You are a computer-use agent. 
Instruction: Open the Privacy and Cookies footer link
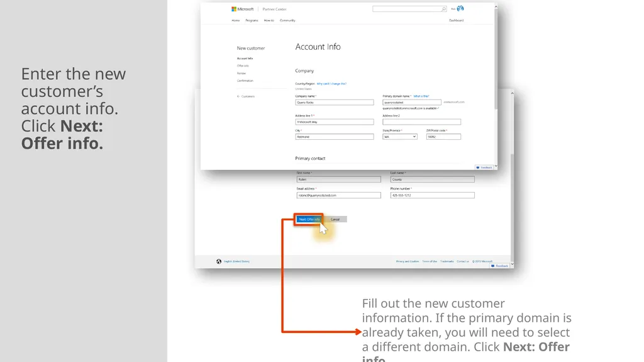click(x=408, y=262)
